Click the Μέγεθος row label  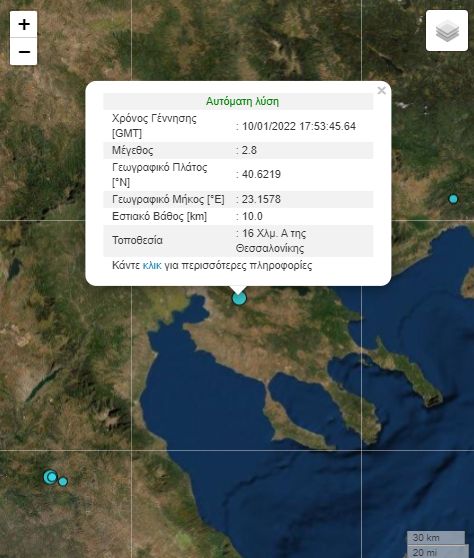(132, 150)
